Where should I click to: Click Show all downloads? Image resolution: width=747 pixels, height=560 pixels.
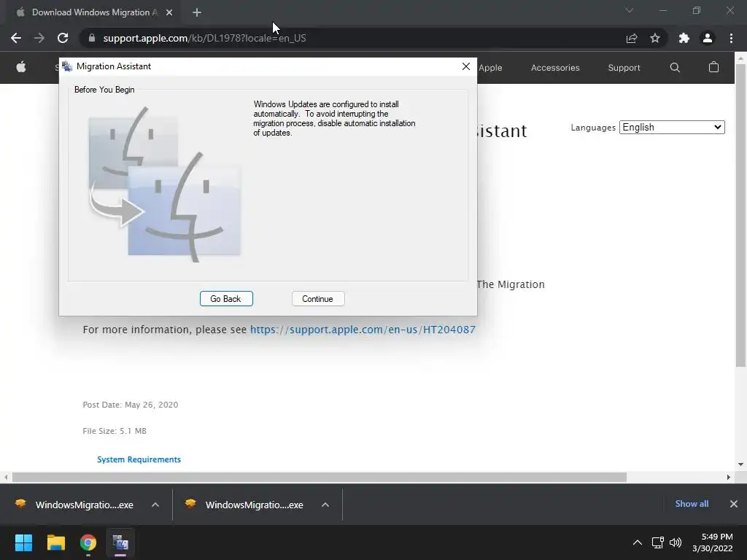(692, 504)
